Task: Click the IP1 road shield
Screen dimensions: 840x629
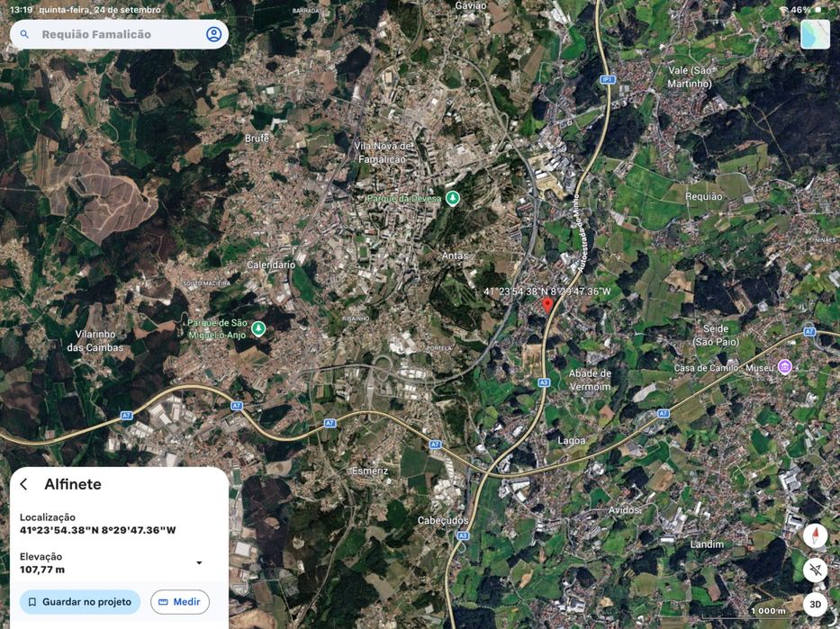Action: (x=608, y=80)
